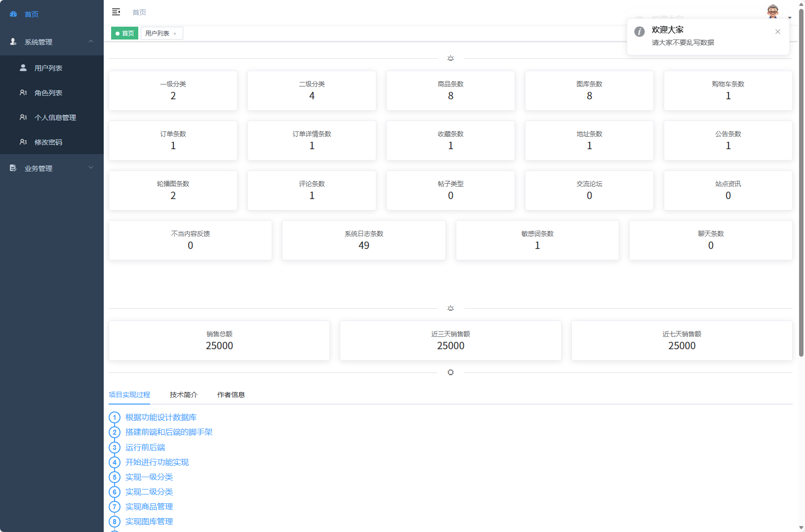
Task: Click the page vertical scrollbar thumb
Action: click(801, 182)
